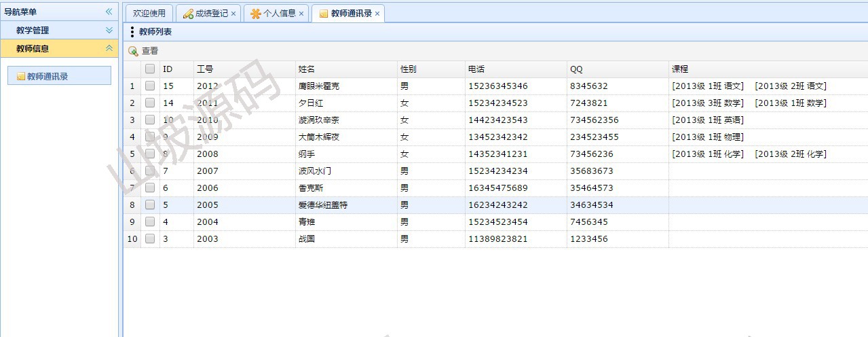Expand the 教学管理 accordion section

pyautogui.click(x=109, y=30)
